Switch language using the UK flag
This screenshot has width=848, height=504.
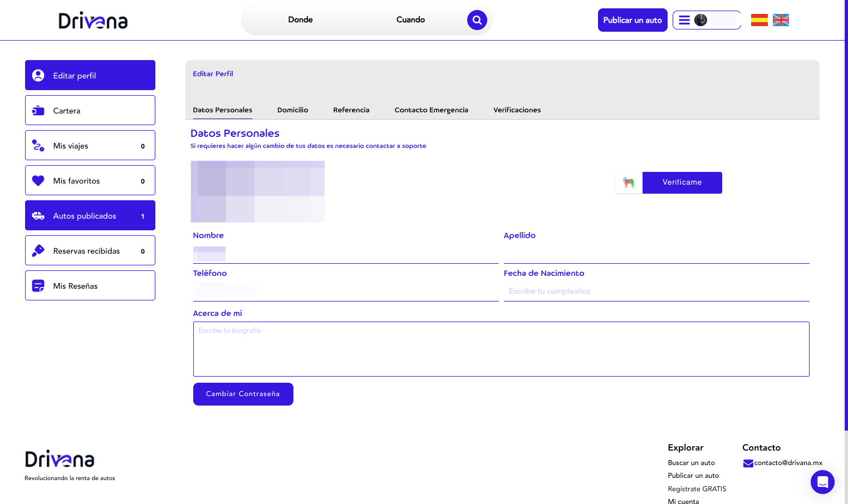[781, 20]
